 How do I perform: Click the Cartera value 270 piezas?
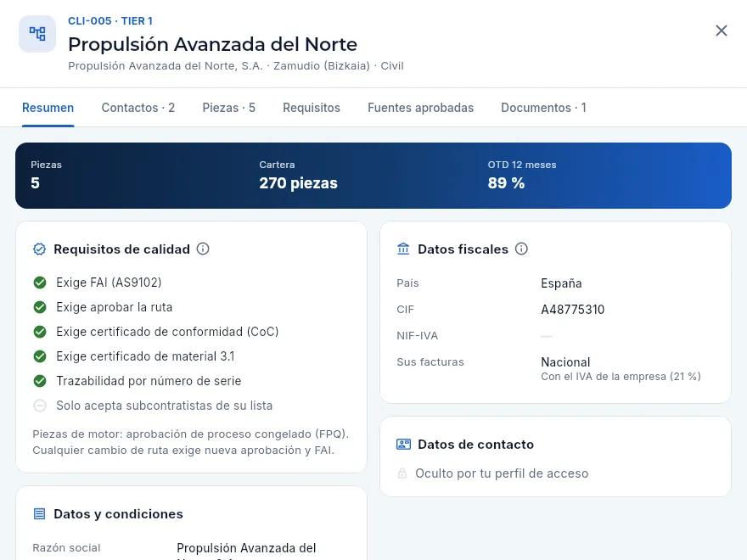[298, 183]
